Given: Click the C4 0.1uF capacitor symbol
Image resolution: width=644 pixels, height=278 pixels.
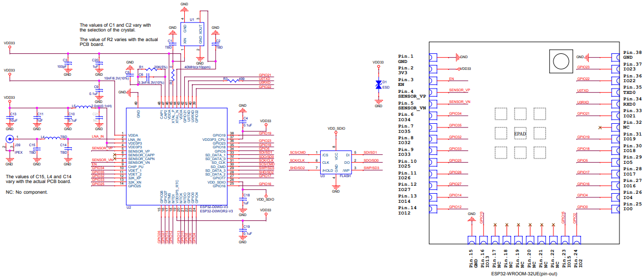Looking at the screenshot, I should point(242,121).
